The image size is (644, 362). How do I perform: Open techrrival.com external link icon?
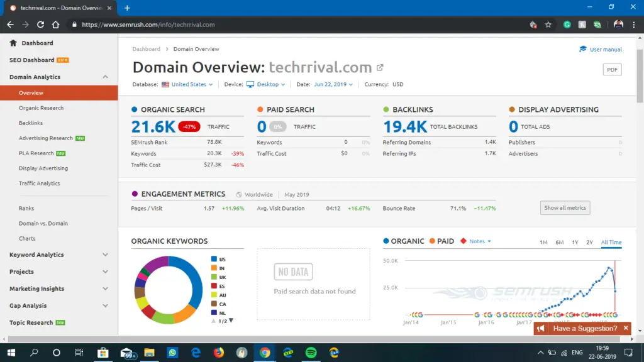(x=380, y=67)
